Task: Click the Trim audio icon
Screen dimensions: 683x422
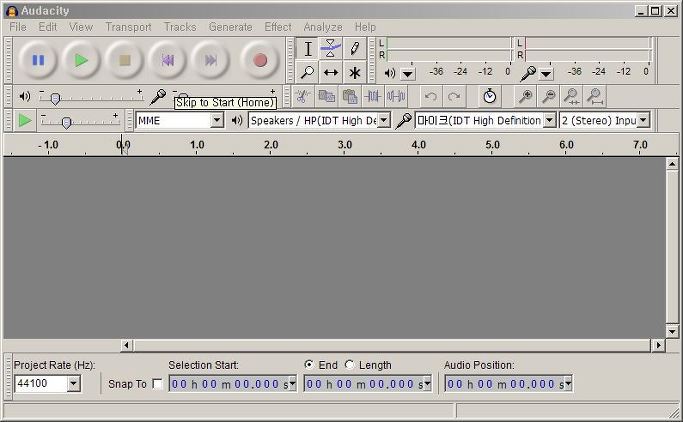Action: click(373, 96)
